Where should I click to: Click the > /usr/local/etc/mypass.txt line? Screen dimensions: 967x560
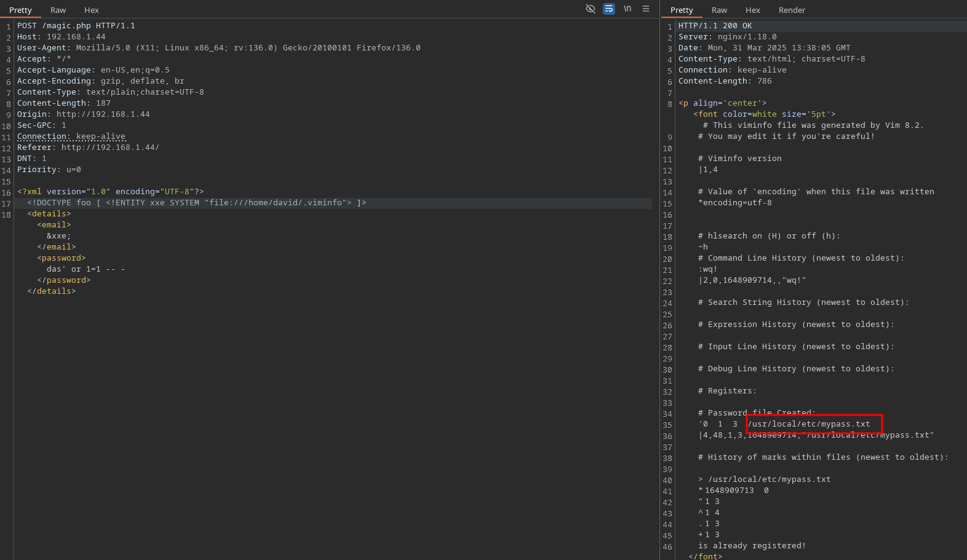pos(765,479)
